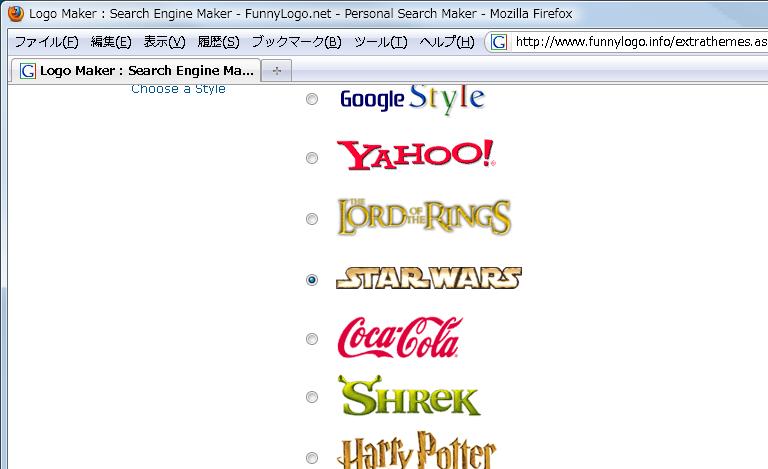
Task: Click the Lord of the Rings logo image
Action: 424,217
